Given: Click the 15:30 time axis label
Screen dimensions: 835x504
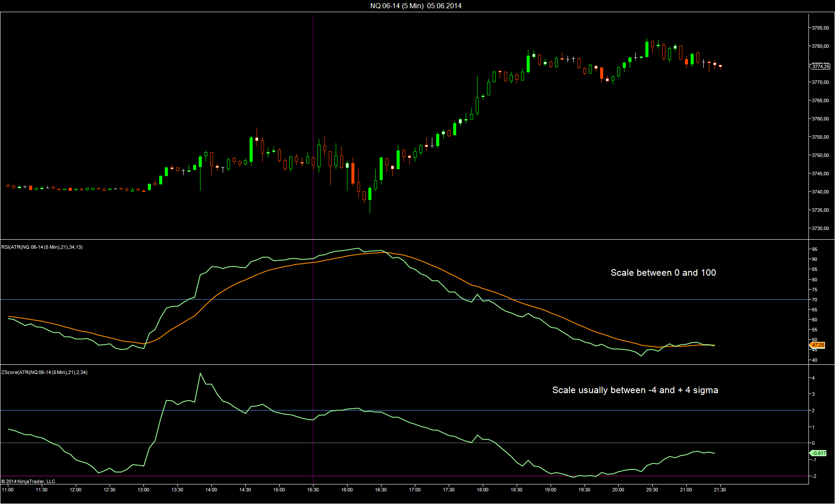Looking at the screenshot, I should coord(313,490).
